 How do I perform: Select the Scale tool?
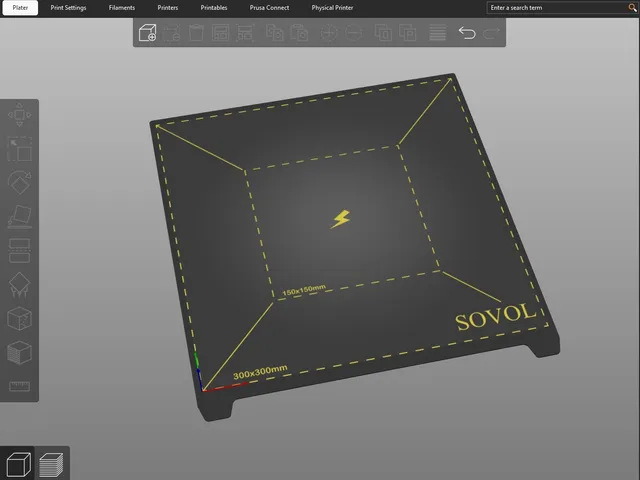[19, 149]
